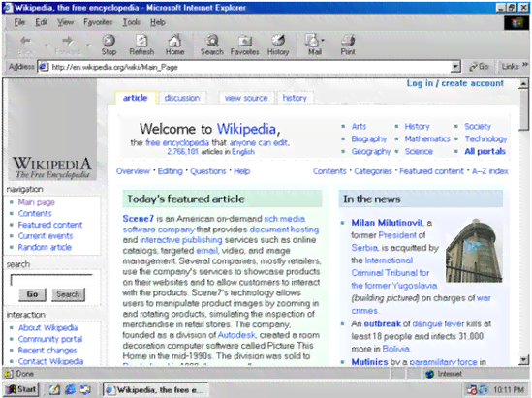Open the Search toolbar pane
Image resolution: width=532 pixels, height=398 pixels.
click(x=212, y=45)
